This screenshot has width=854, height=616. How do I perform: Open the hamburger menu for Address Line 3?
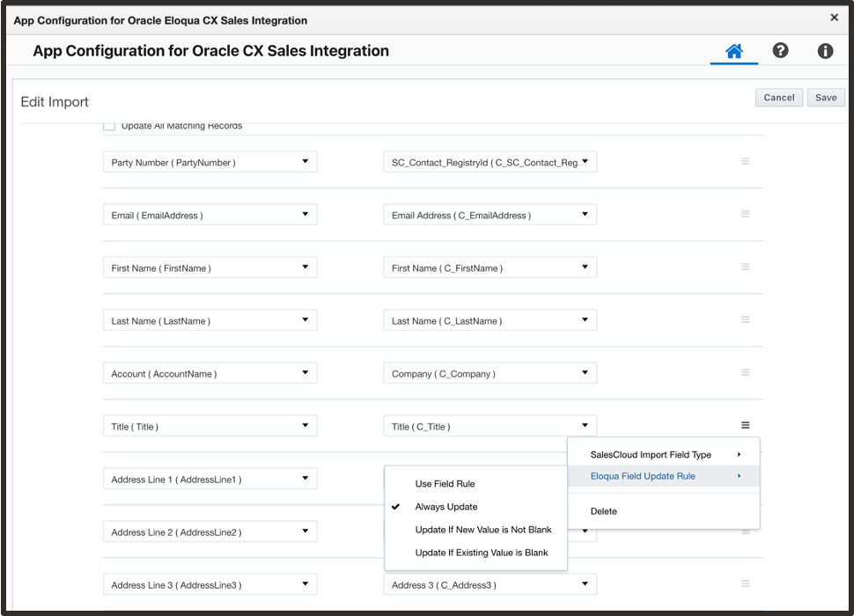pos(745,583)
